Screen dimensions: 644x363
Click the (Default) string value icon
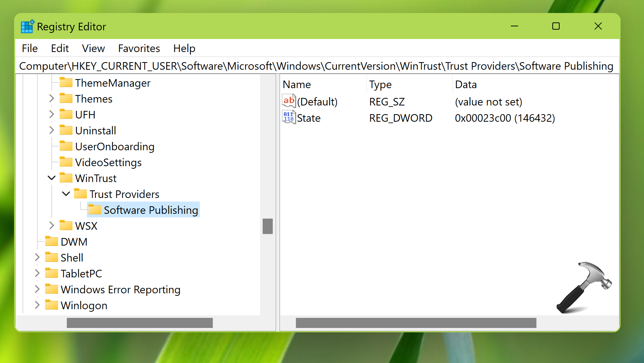tap(289, 101)
